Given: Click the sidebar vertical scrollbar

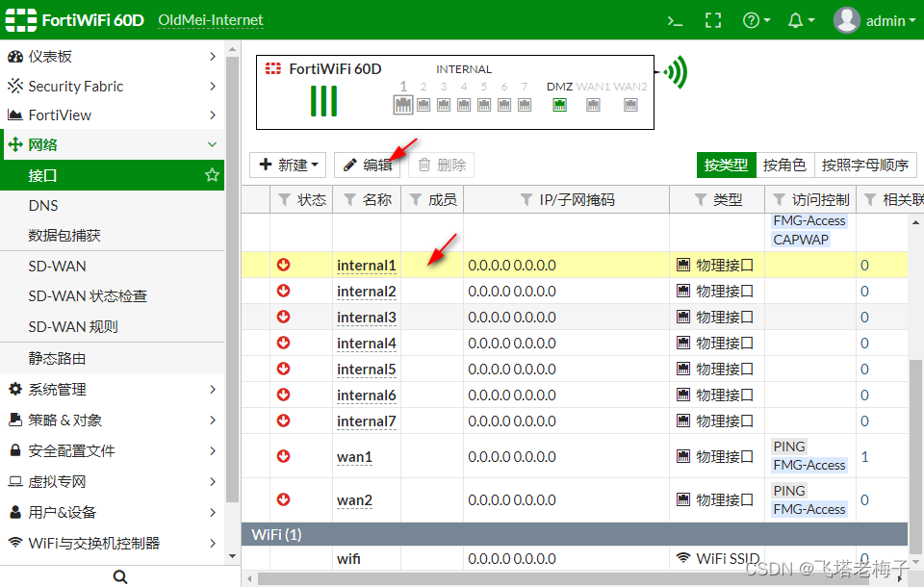Looking at the screenshot, I should pyautogui.click(x=232, y=277).
